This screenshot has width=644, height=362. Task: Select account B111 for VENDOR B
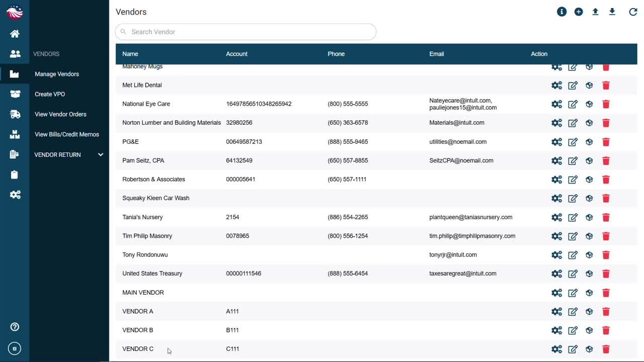pos(232,330)
